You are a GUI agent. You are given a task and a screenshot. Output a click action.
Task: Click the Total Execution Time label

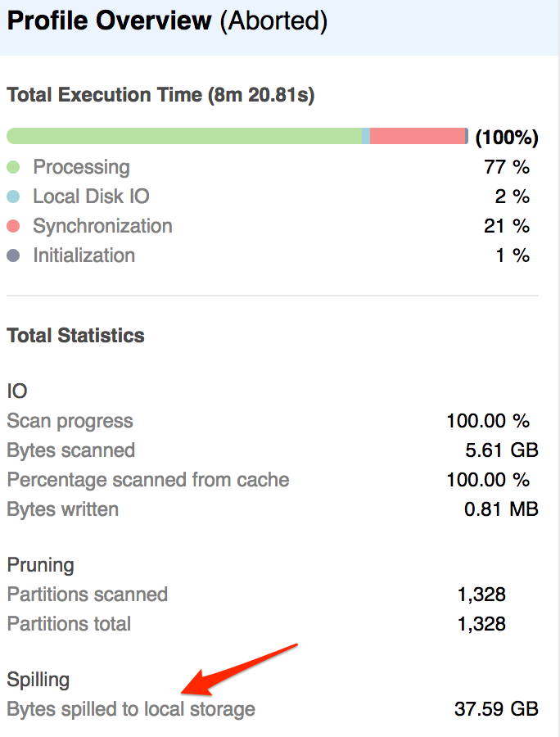(x=160, y=95)
